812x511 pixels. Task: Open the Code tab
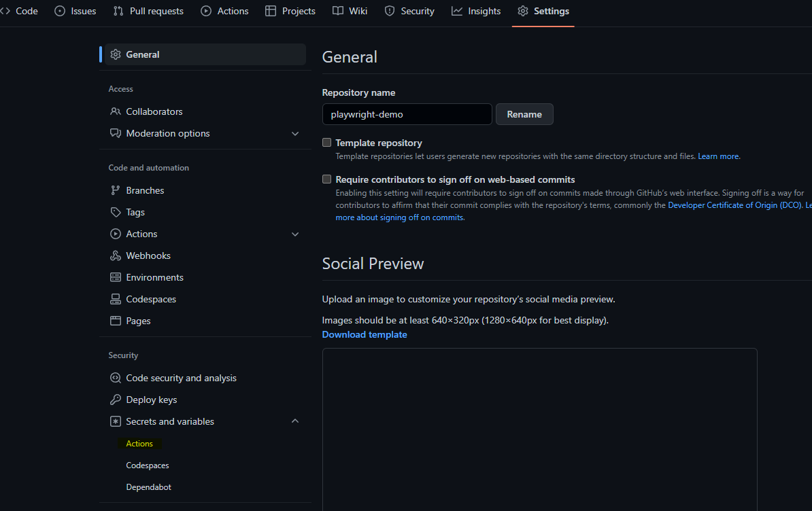(x=20, y=11)
